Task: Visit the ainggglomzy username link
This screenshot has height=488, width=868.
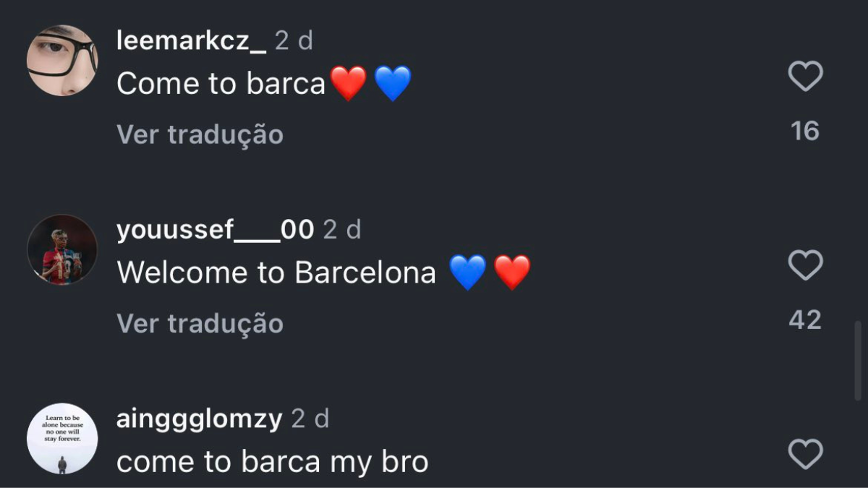Action: click(199, 419)
